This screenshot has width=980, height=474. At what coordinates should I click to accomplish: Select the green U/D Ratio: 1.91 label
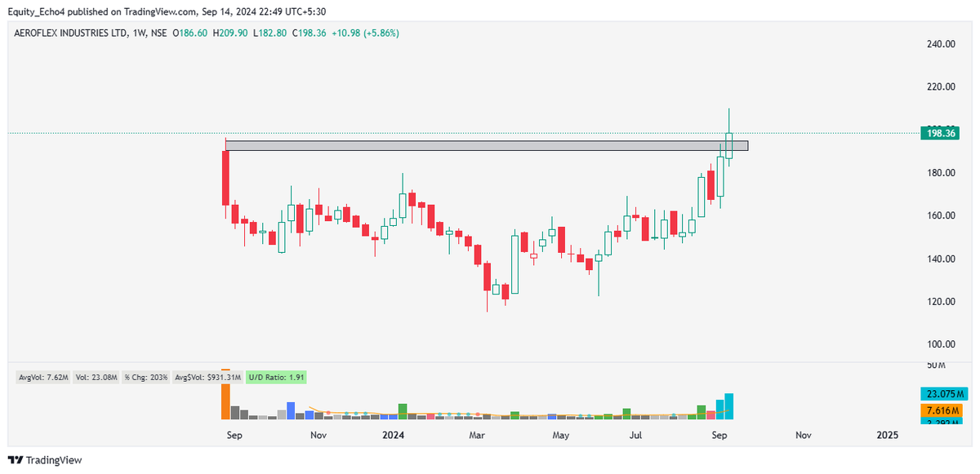[x=276, y=378]
